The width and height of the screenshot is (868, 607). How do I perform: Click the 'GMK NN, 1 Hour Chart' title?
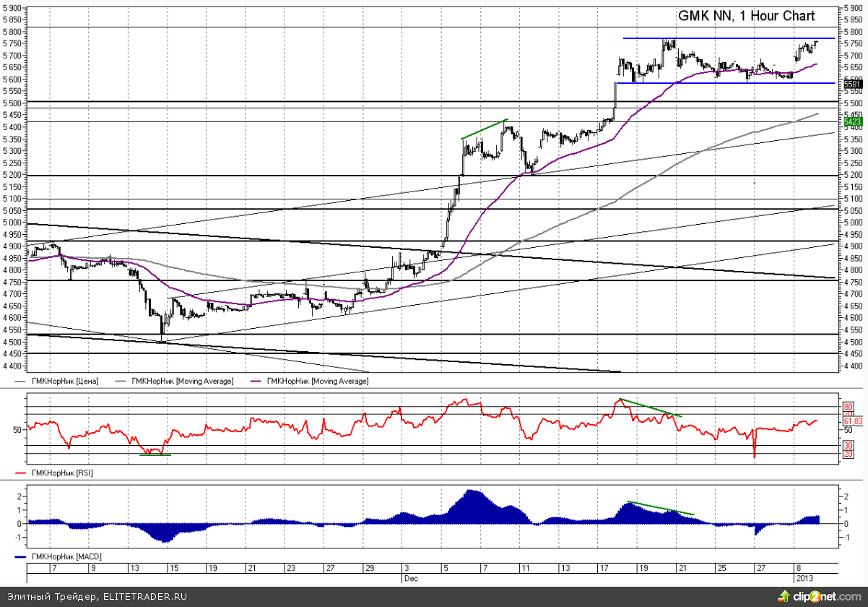click(x=746, y=16)
